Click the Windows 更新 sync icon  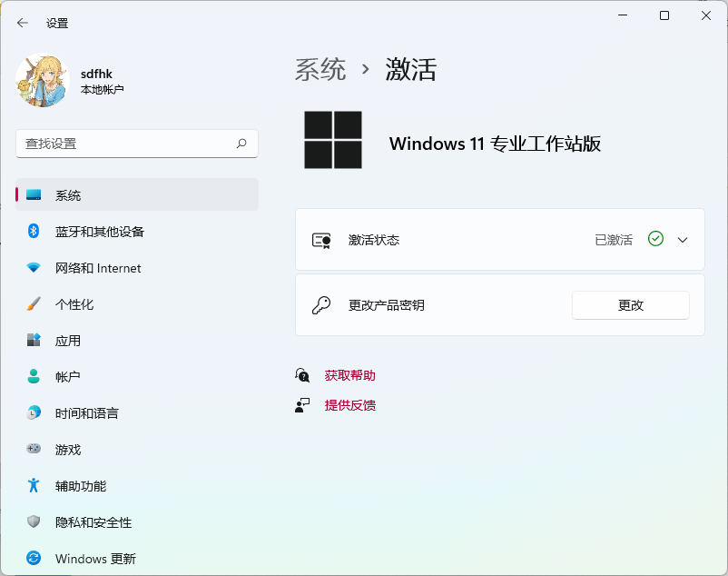pos(34,558)
